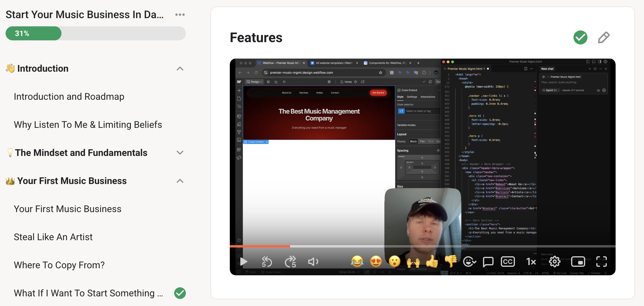
Task: Open the video comments bubble
Action: pyautogui.click(x=488, y=262)
